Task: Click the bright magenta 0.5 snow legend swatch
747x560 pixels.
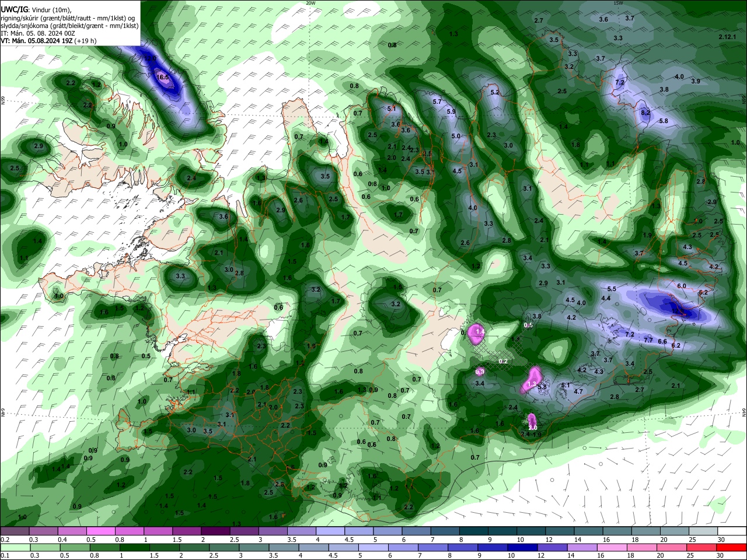Action: [x=100, y=531]
